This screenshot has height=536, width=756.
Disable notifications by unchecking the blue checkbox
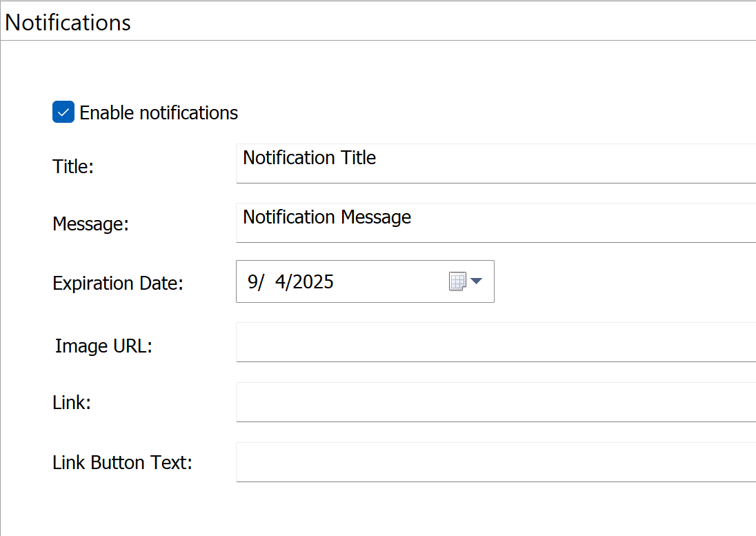63,112
